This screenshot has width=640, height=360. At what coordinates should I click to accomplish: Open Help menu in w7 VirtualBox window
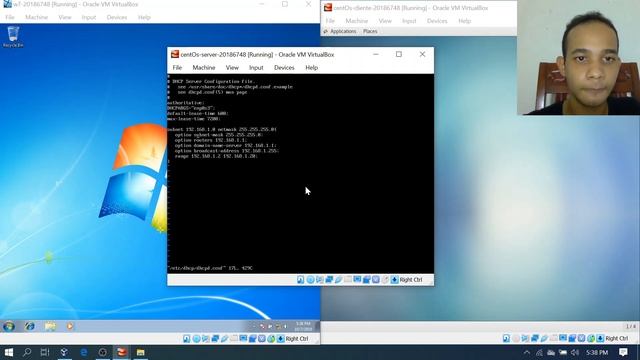coord(144,17)
